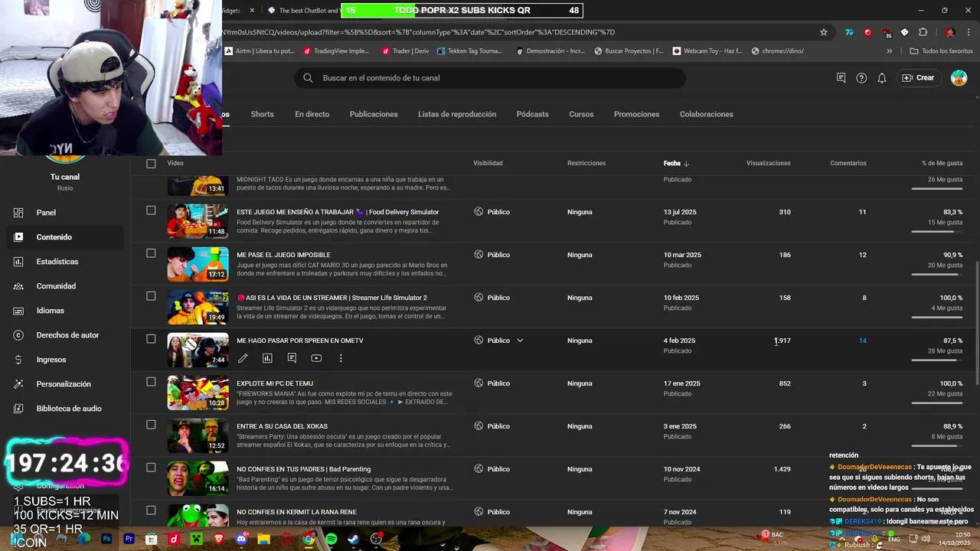
Task: Click the help question mark icon in YouTube Studio
Action: [x=861, y=78]
